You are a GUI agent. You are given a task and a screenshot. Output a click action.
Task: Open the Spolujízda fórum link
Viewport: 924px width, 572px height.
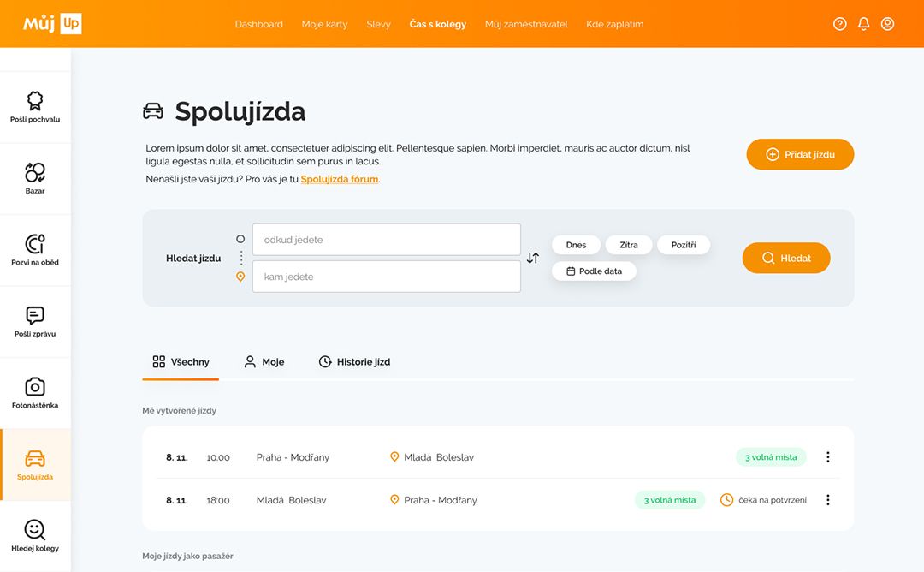tap(340, 179)
